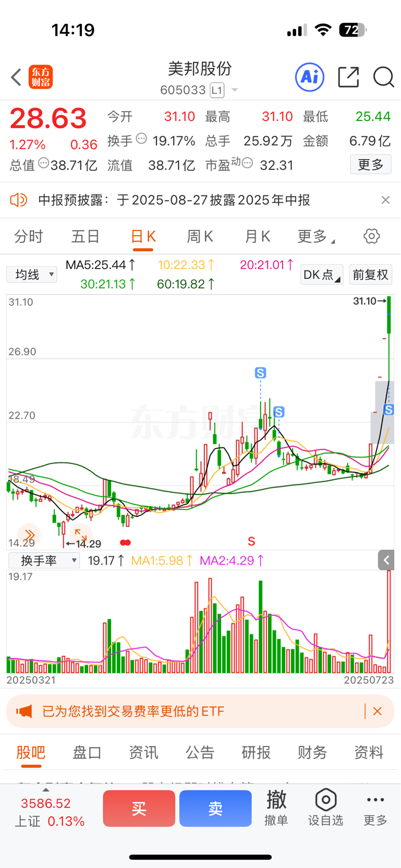Switch to 月K chart tab
This screenshot has width=401, height=868.
(258, 236)
